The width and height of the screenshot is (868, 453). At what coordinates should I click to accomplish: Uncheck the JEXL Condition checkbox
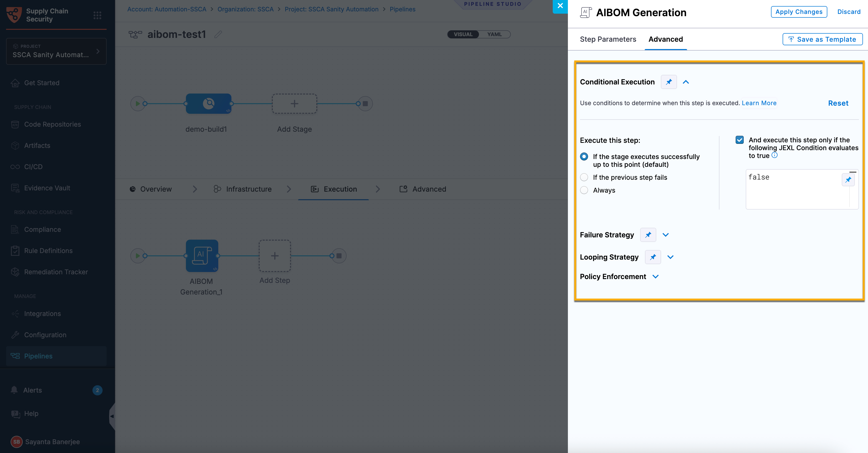click(739, 140)
